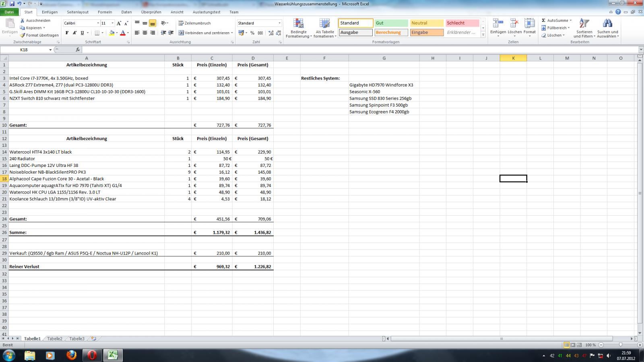Switch to the Überprüfen ribbon tab

(151, 12)
